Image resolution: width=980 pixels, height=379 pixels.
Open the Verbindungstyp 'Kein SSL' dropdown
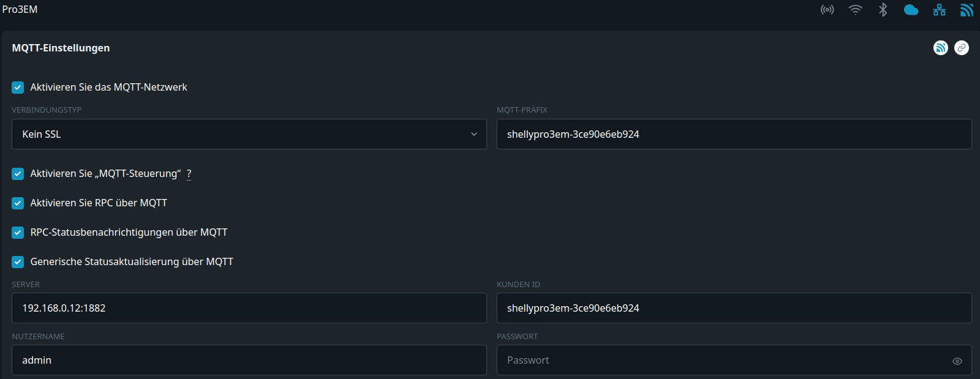pos(249,134)
